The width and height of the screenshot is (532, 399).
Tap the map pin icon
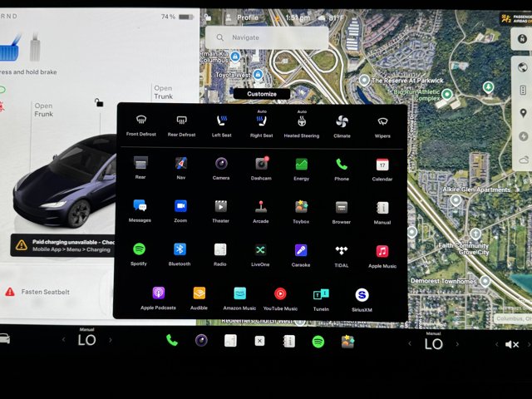[x=523, y=113]
